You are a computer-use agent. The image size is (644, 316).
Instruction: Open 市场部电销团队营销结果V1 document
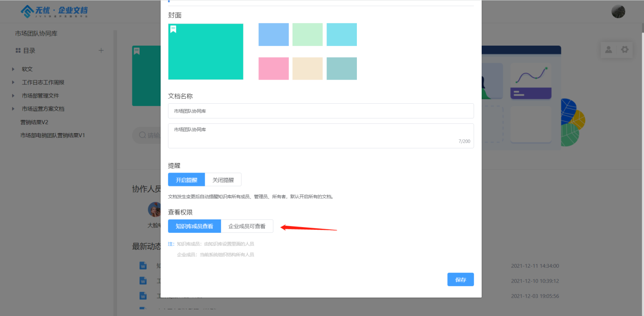(53, 135)
